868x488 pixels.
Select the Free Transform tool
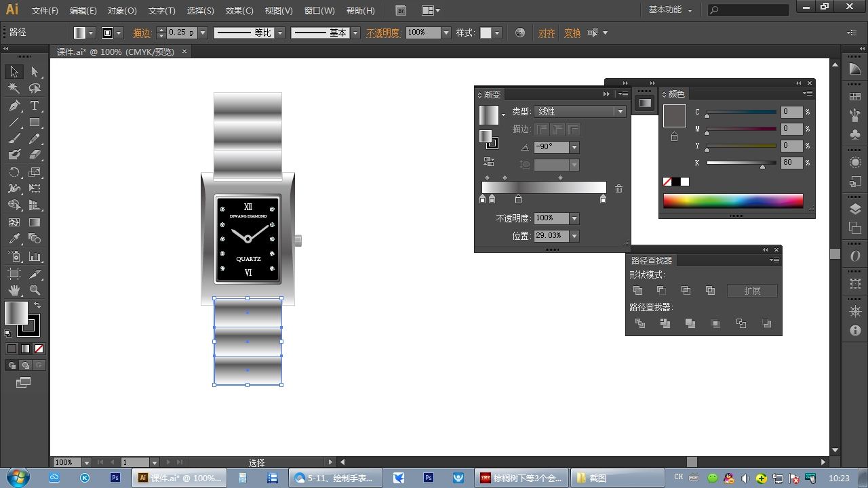click(x=35, y=188)
